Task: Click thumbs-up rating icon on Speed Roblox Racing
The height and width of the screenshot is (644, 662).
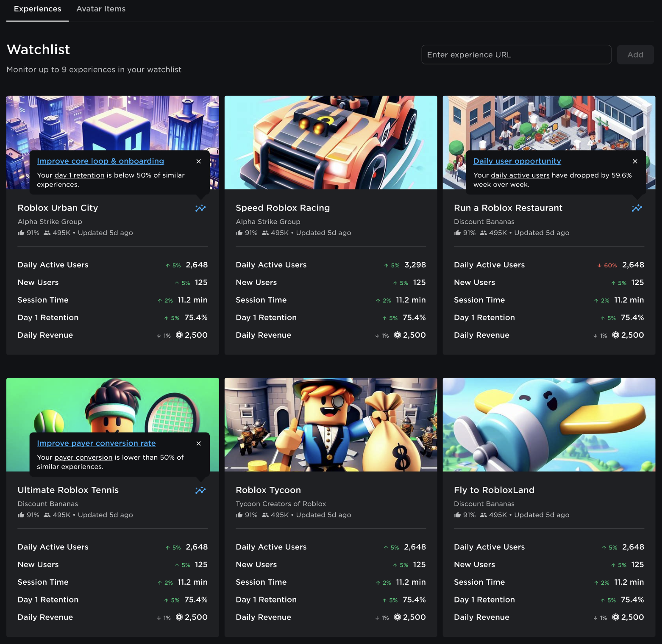Action: click(239, 233)
